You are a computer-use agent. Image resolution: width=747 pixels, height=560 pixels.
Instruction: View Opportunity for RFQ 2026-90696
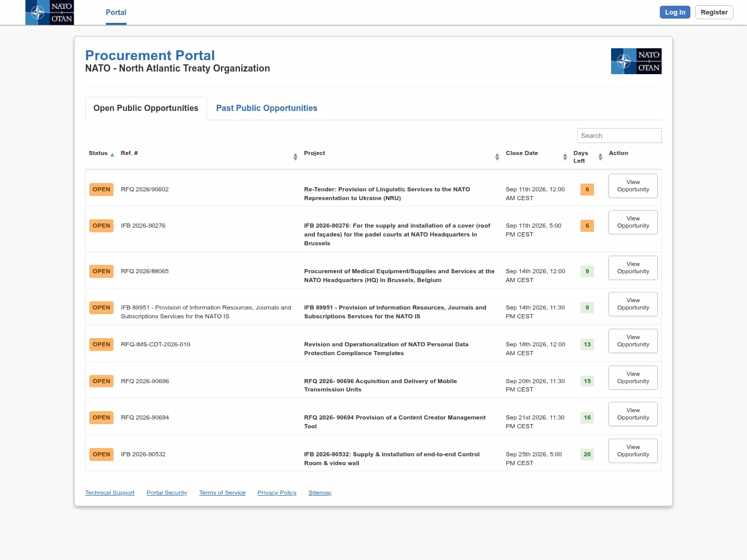tap(633, 377)
